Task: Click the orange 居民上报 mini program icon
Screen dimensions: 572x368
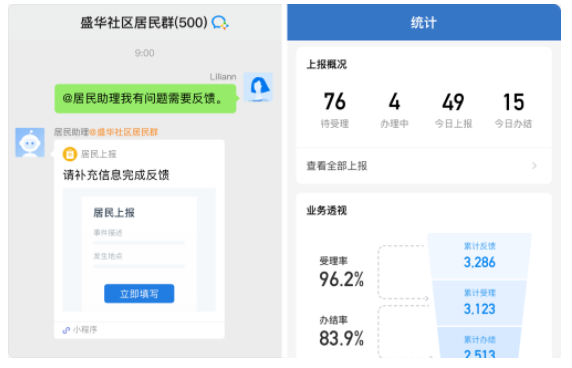Action: tap(70, 154)
